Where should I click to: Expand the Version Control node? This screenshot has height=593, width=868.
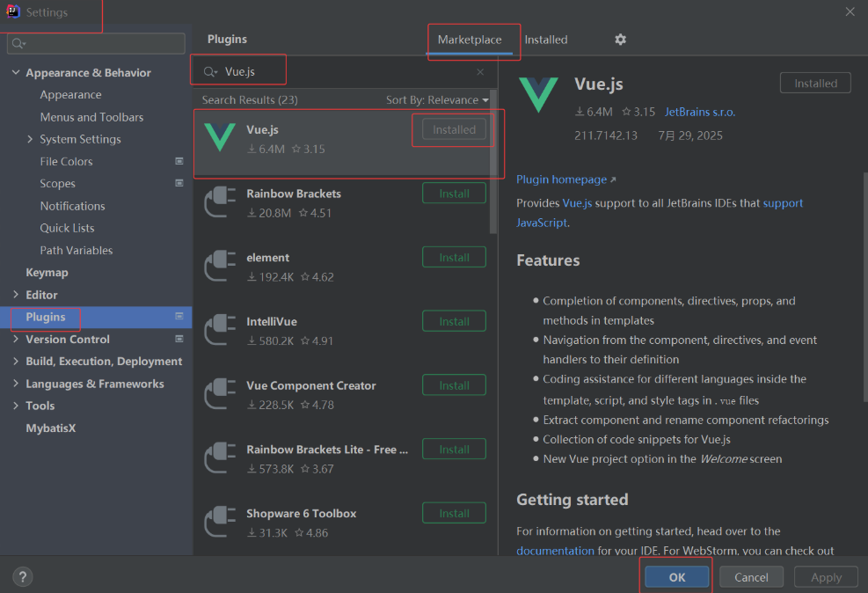pyautogui.click(x=16, y=339)
